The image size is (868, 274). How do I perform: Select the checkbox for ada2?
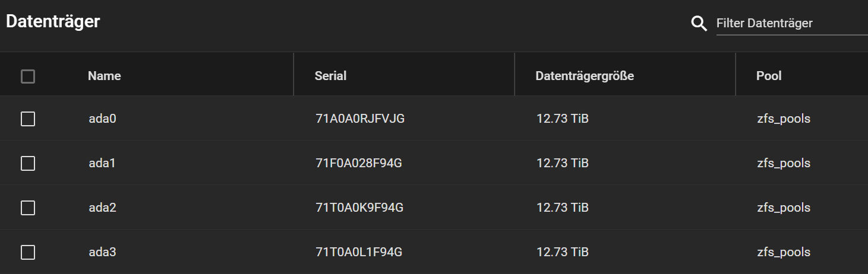click(x=28, y=208)
